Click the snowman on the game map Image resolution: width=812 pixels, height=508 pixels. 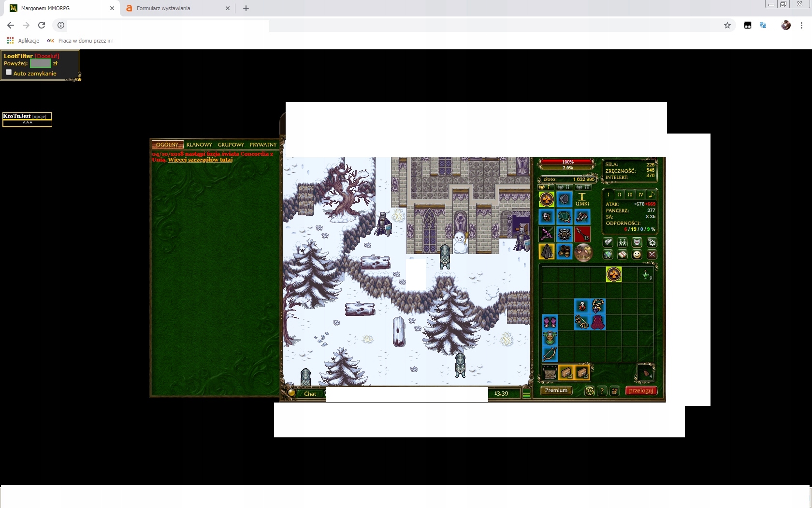tap(460, 242)
